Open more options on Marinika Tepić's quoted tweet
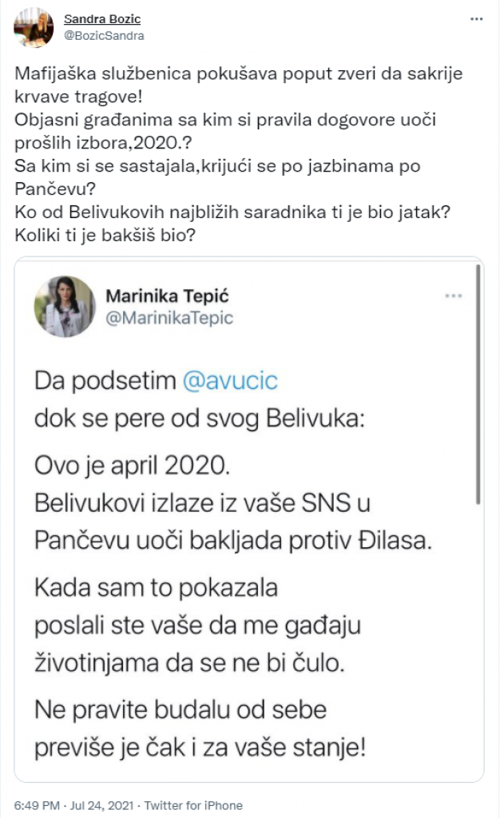Viewport: 504px width, 818px height. pyautogui.click(x=454, y=294)
